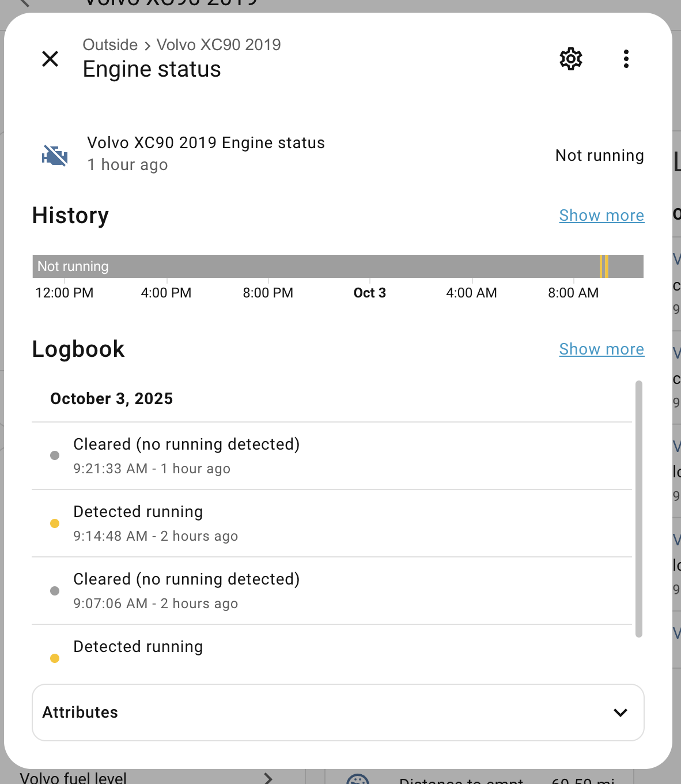Image resolution: width=681 pixels, height=784 pixels.
Task: Select the 9:14:48 AM Detected running entry
Action: 156,523
